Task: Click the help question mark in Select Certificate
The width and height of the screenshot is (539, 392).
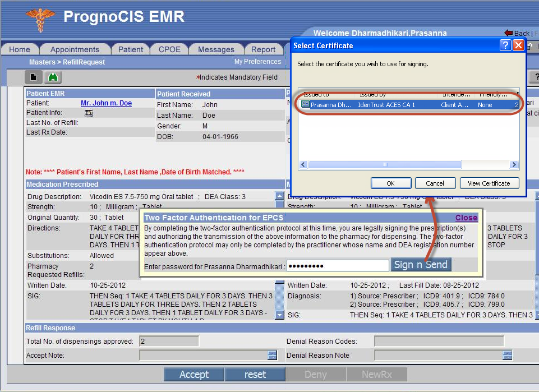Action: pos(505,45)
